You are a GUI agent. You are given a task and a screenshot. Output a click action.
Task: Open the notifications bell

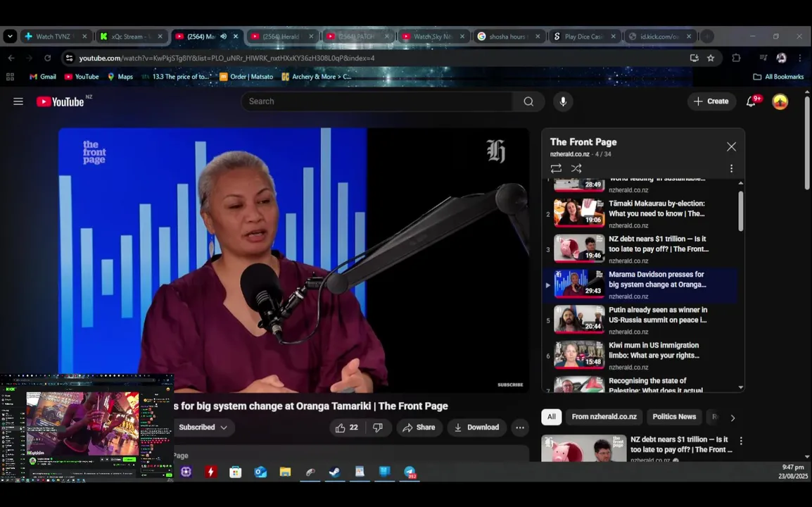point(751,101)
